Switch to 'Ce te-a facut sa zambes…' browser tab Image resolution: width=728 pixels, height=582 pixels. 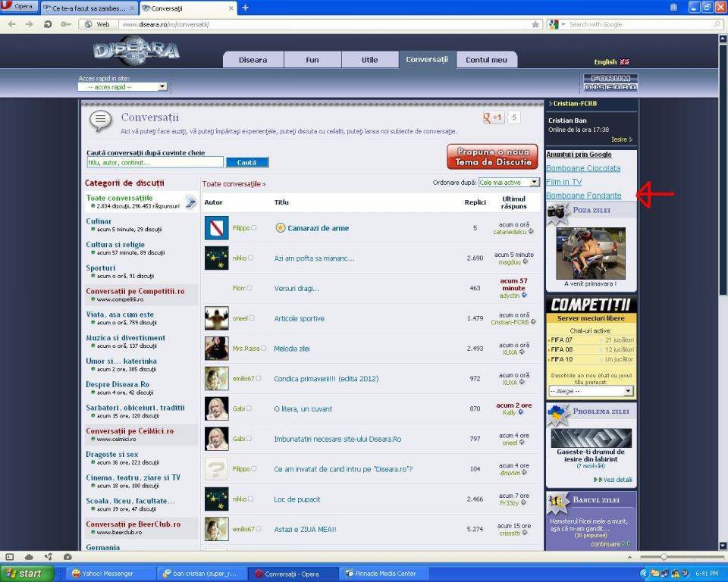pos(89,8)
